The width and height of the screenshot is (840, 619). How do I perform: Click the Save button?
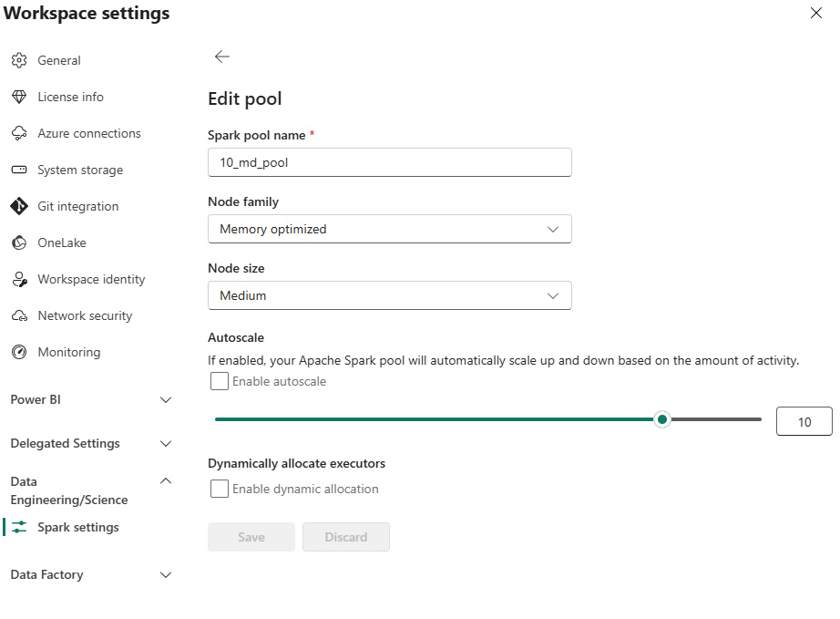(x=251, y=537)
